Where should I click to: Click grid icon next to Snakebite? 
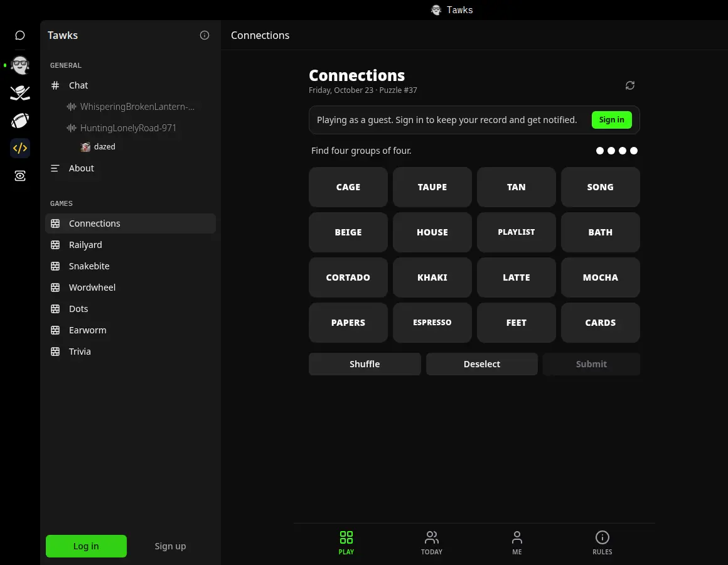coord(55,266)
